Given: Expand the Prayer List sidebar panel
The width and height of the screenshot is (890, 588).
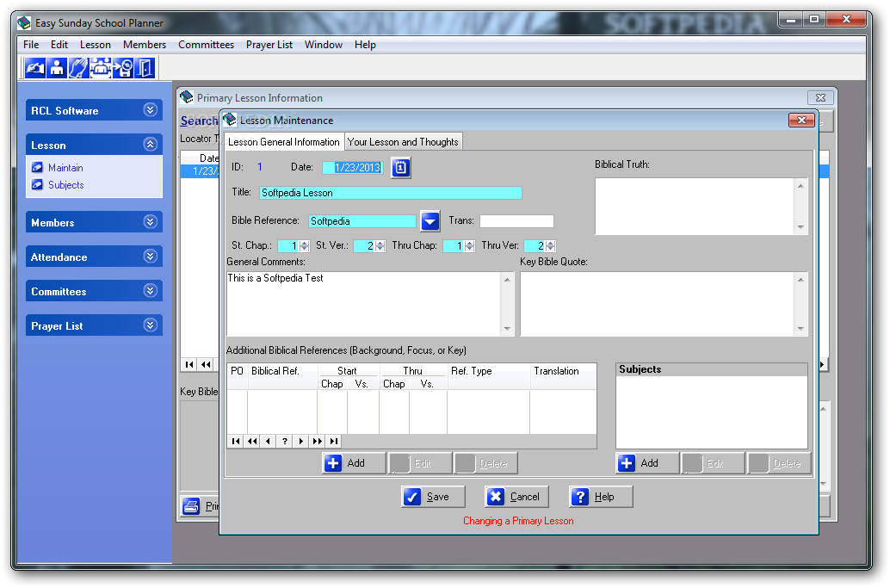Looking at the screenshot, I should [150, 325].
